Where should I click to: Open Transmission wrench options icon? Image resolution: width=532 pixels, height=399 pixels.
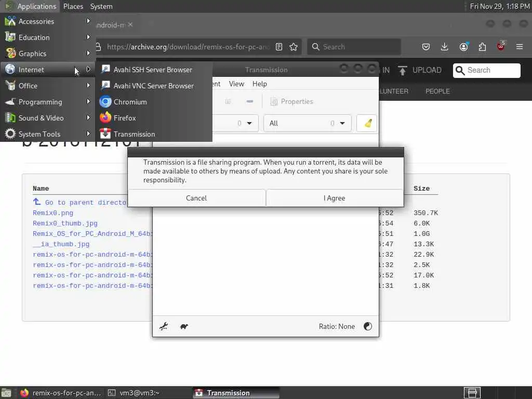(164, 326)
